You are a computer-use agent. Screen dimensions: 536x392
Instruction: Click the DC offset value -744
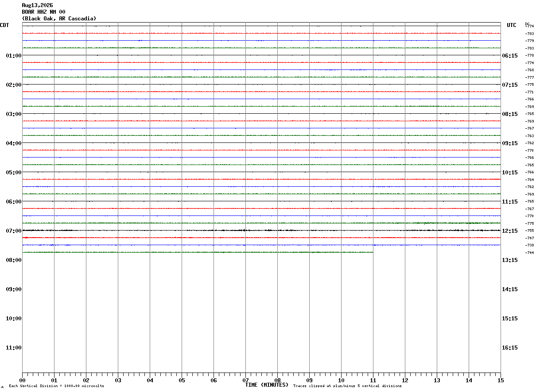(x=529, y=253)
